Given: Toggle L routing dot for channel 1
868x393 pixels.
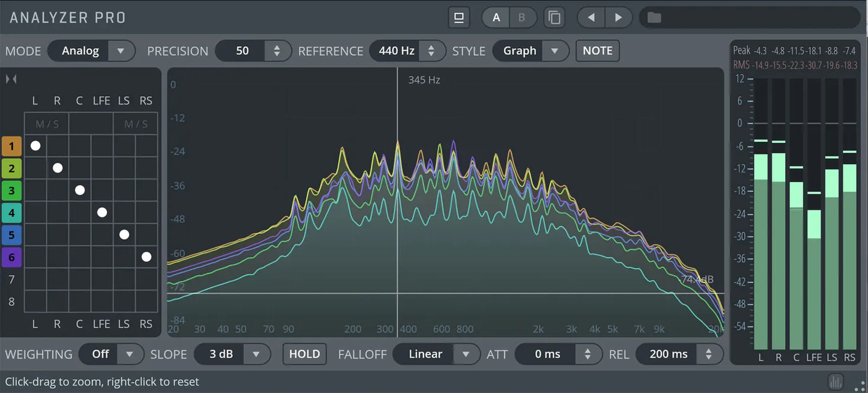Looking at the screenshot, I should point(35,145).
